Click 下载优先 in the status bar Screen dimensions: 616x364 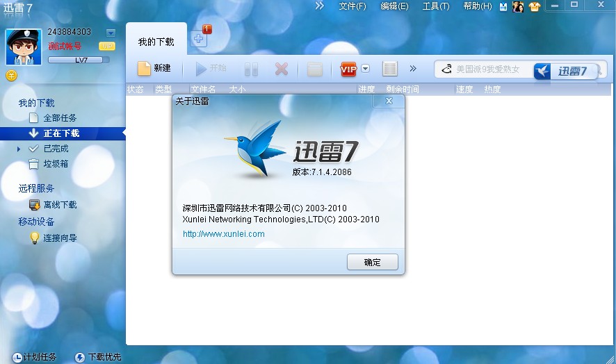(98, 357)
